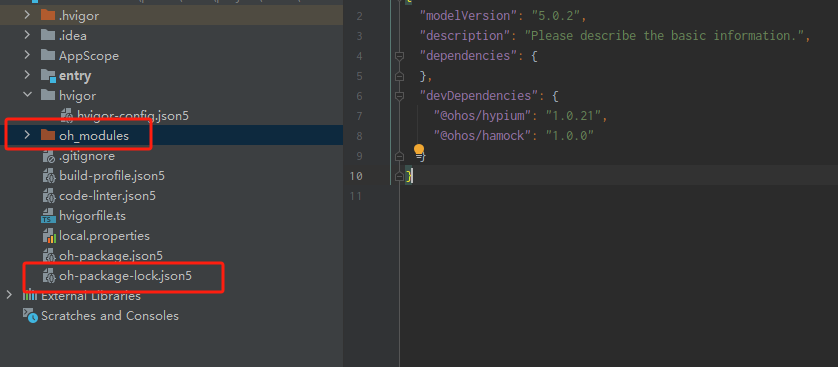Click the code-linter.json5 file icon

tap(49, 196)
